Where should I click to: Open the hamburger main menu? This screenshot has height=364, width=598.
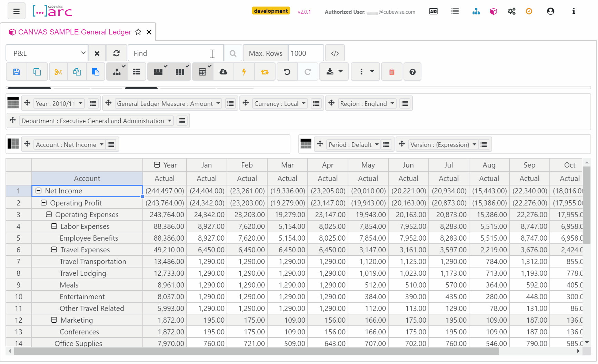tap(16, 11)
